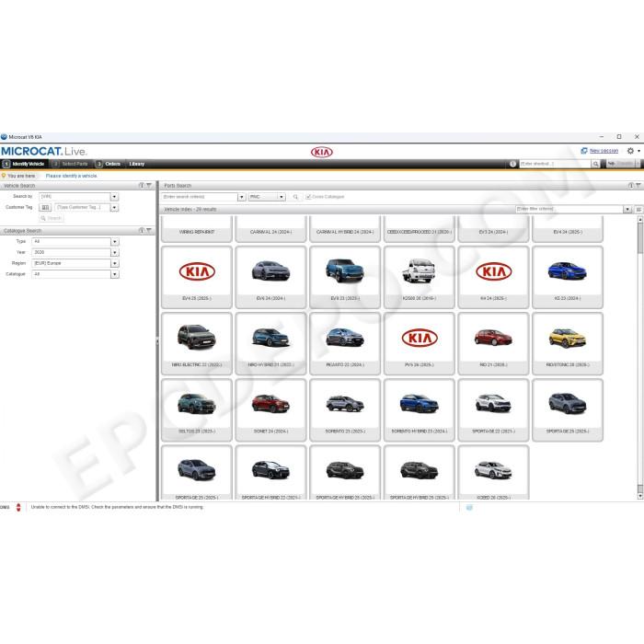Toggle list view icon beside filter box

638,210
